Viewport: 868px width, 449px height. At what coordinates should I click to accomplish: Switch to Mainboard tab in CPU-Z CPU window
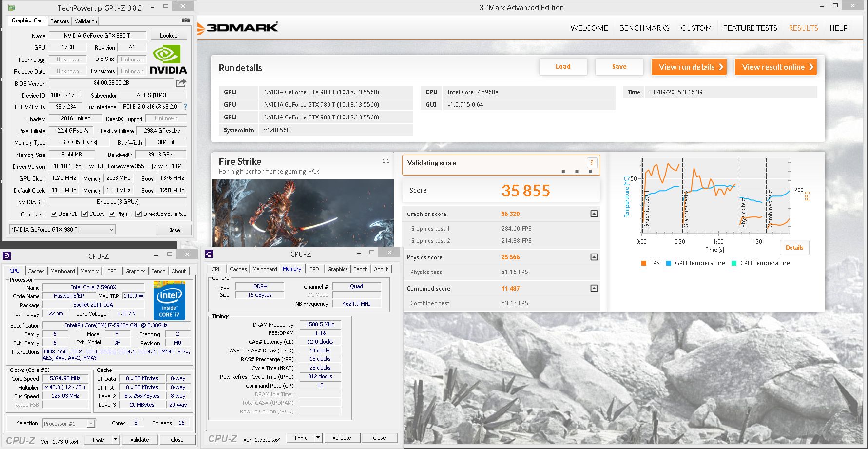click(x=62, y=271)
